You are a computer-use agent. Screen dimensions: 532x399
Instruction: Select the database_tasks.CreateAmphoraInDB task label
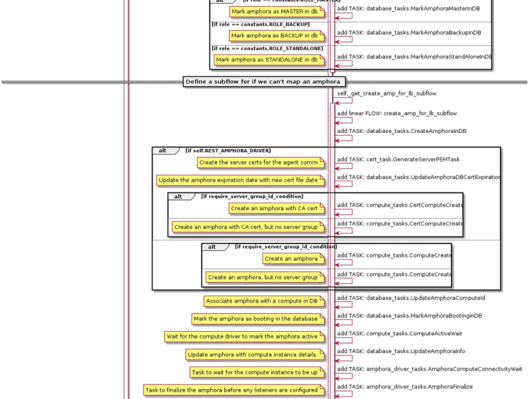(x=402, y=131)
